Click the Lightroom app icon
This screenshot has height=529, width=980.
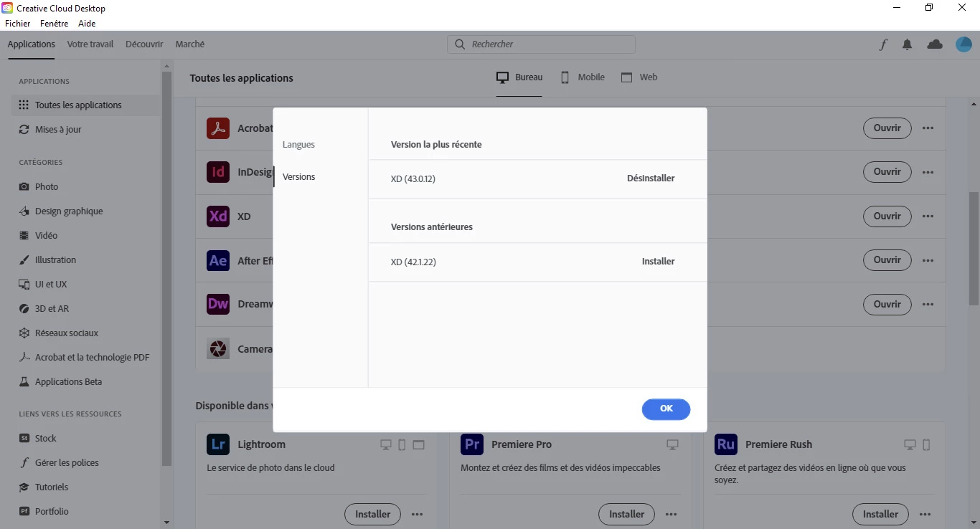pos(218,444)
